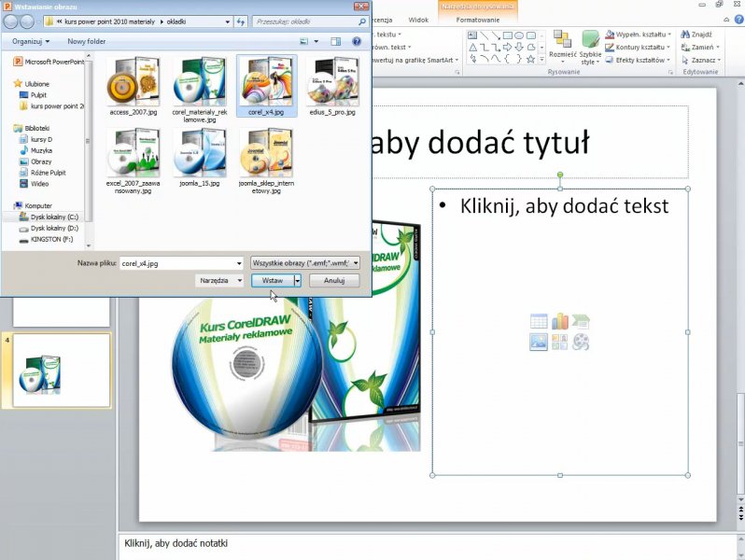Click the insert SmartArt icon in placeholder
This screenshot has width=745, height=560.
[x=581, y=322]
